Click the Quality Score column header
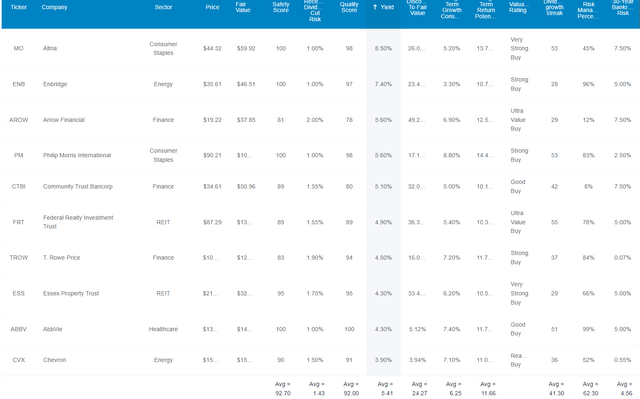Viewport: 640px width, 399px height. pyautogui.click(x=349, y=7)
